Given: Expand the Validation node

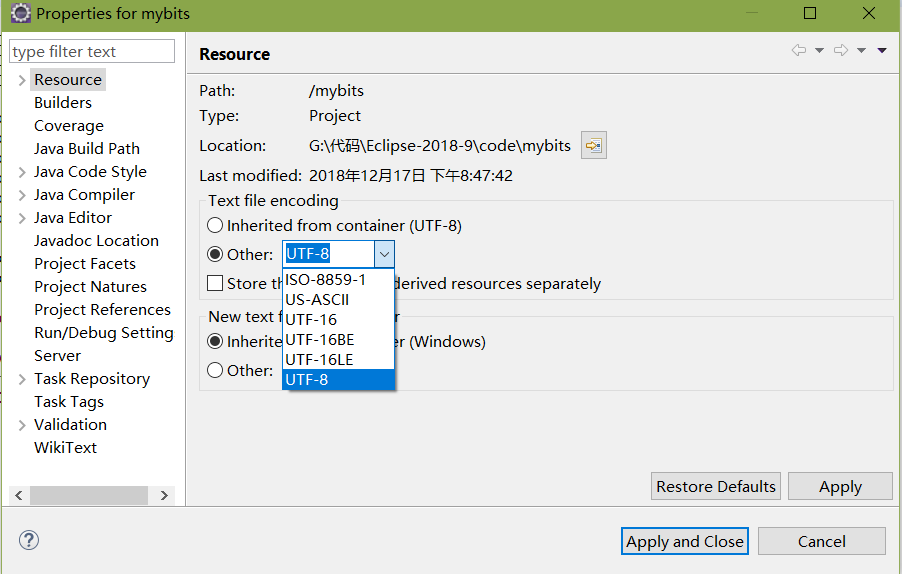Looking at the screenshot, I should (22, 425).
